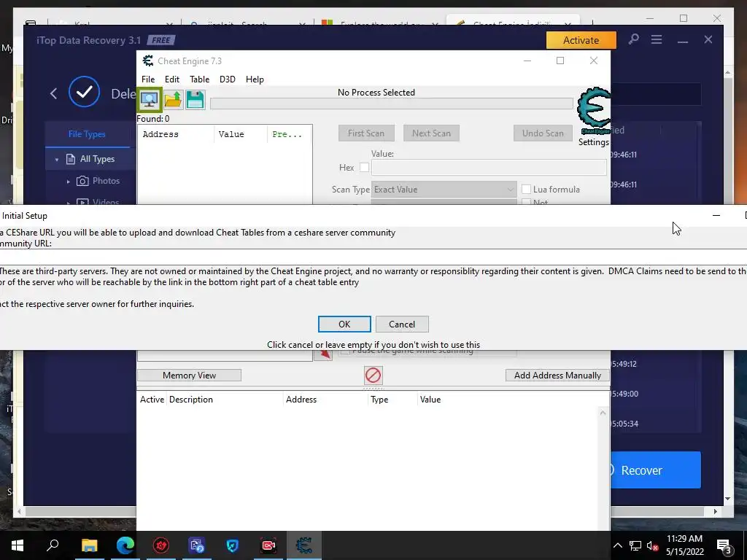Viewport: 747px width, 560px height.
Task: Click Cancel in Initial Setup dialog
Action: point(402,324)
